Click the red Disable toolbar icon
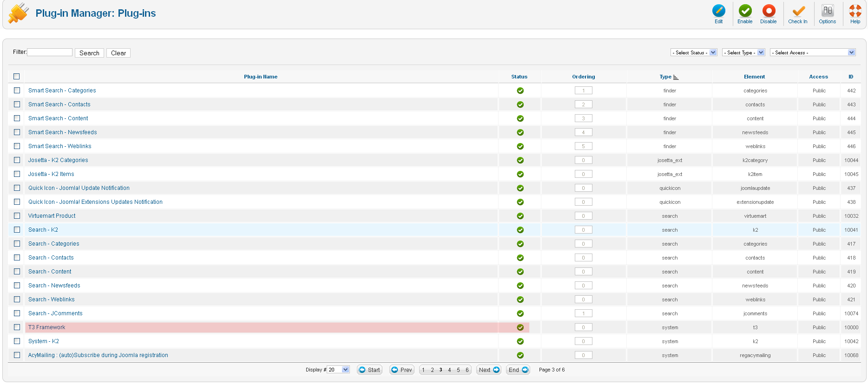This screenshot has height=384, width=868. pyautogui.click(x=769, y=11)
